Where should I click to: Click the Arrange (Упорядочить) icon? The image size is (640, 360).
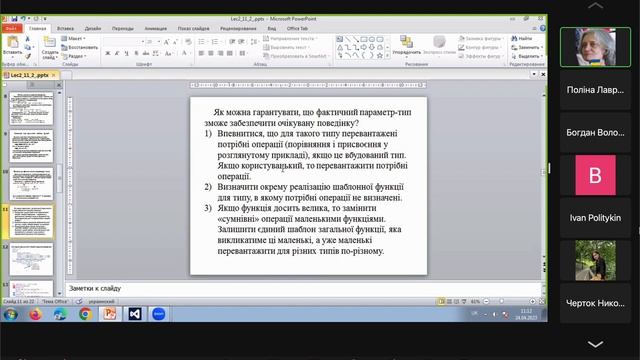point(406,42)
